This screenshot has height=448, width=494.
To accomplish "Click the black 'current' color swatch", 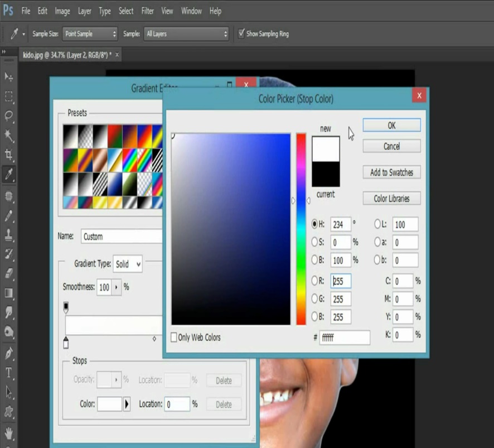I will click(x=326, y=174).
